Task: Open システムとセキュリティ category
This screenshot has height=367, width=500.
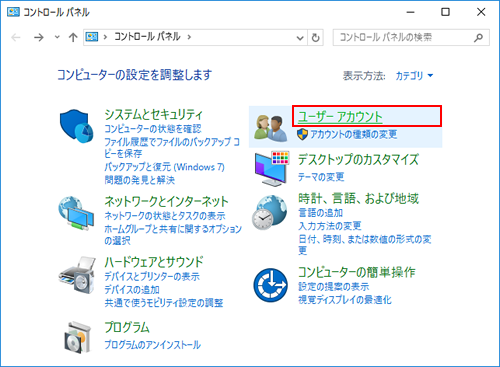Action: pos(153,115)
